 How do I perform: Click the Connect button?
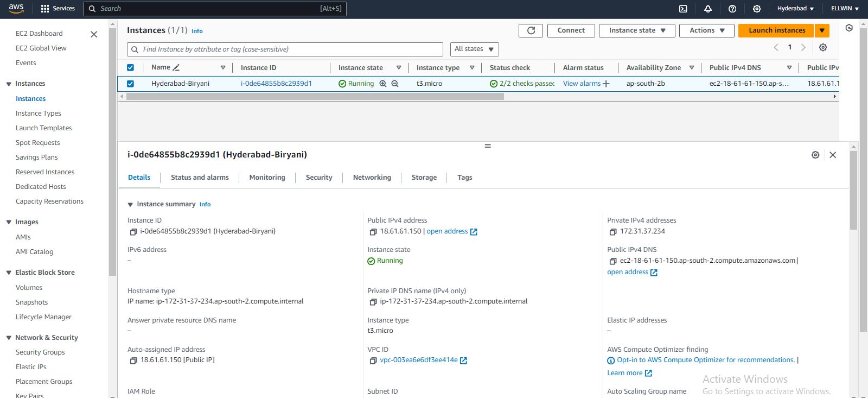click(x=571, y=30)
